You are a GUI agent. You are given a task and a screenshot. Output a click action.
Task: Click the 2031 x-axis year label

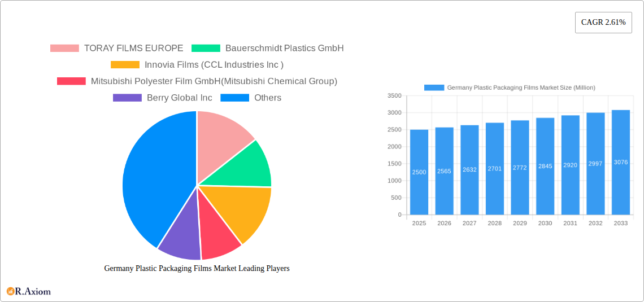click(x=571, y=223)
